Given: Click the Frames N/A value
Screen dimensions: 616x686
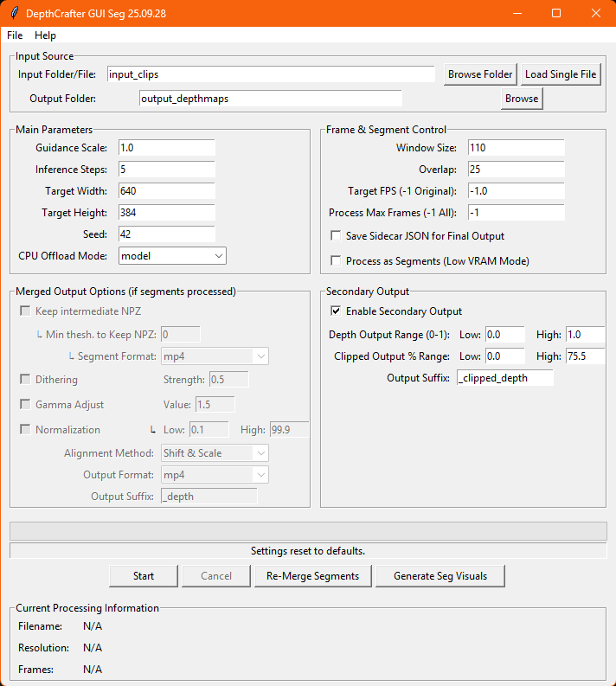Looking at the screenshot, I should point(93,670).
